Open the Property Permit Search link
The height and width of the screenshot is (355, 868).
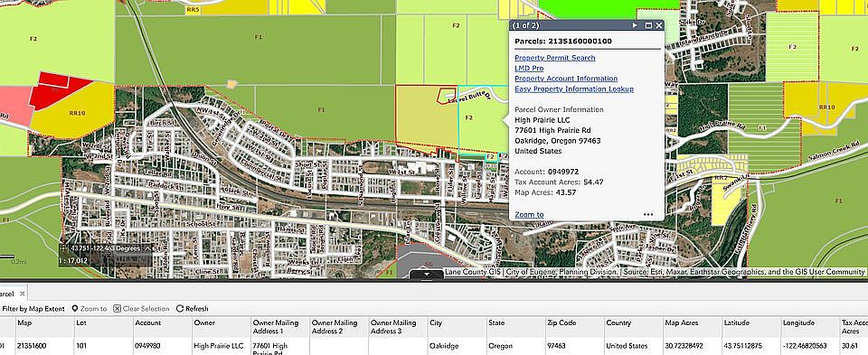[554, 58]
